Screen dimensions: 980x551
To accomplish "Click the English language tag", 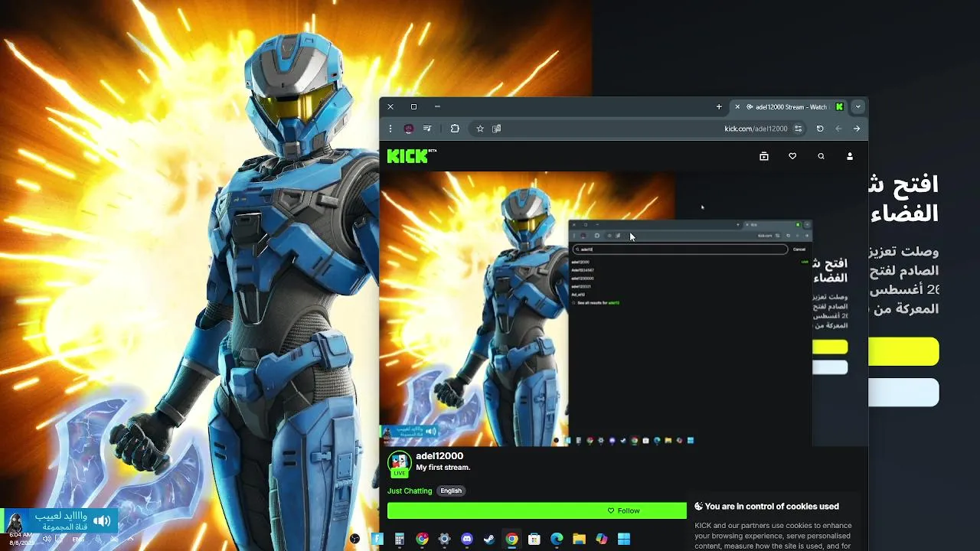I will pyautogui.click(x=451, y=491).
